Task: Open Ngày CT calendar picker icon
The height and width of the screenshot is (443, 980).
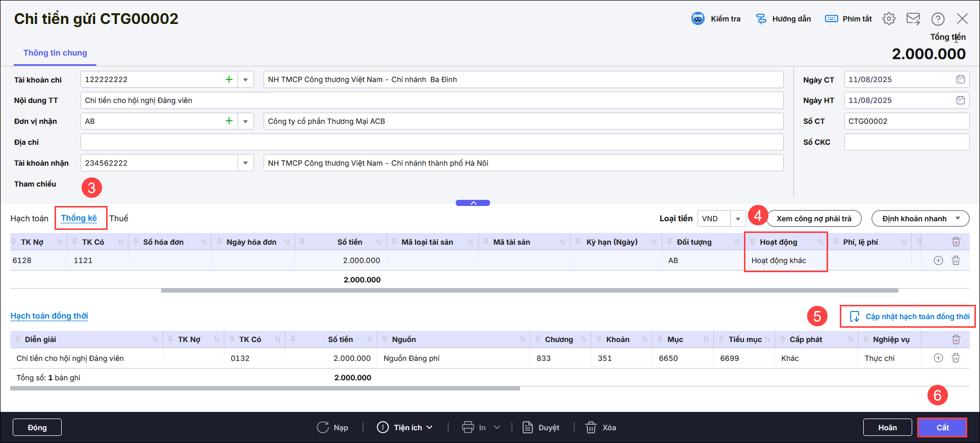Action: click(960, 80)
